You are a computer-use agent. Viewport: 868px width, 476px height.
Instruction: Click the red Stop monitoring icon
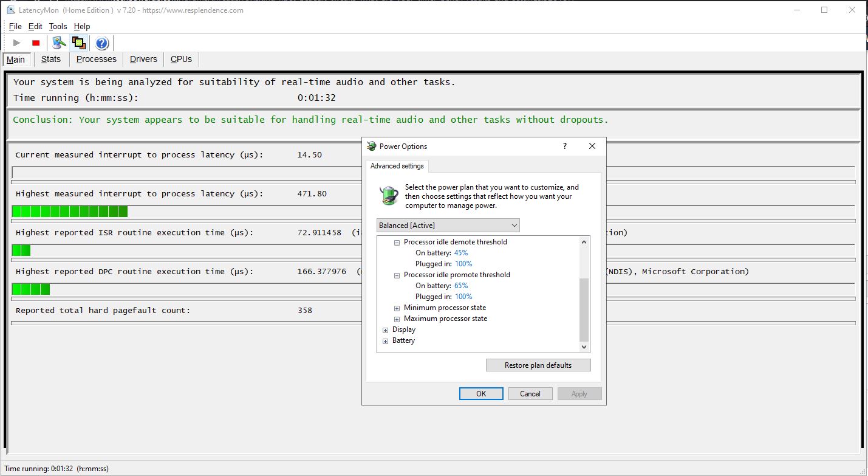coord(36,43)
